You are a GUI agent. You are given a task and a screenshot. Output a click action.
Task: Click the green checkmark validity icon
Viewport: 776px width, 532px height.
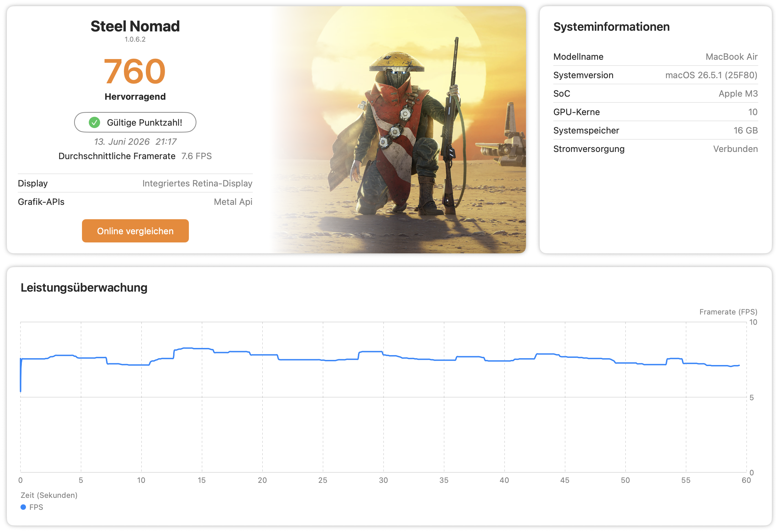tap(94, 122)
